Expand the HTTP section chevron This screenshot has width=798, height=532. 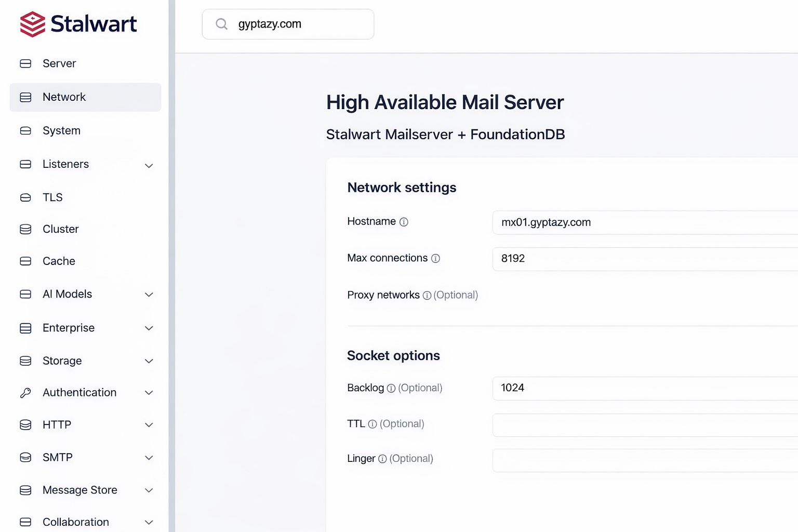coord(149,425)
